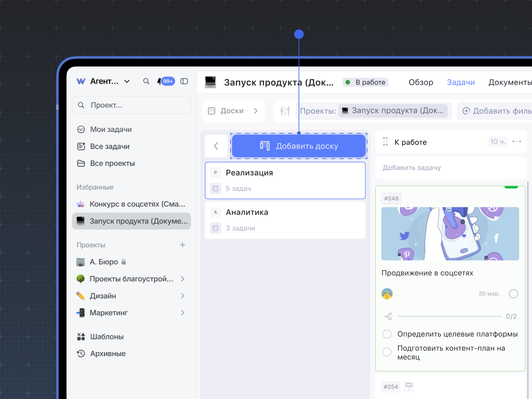Click the plus icon next to Проекты
Image resolution: width=532 pixels, height=399 pixels.
tap(182, 245)
